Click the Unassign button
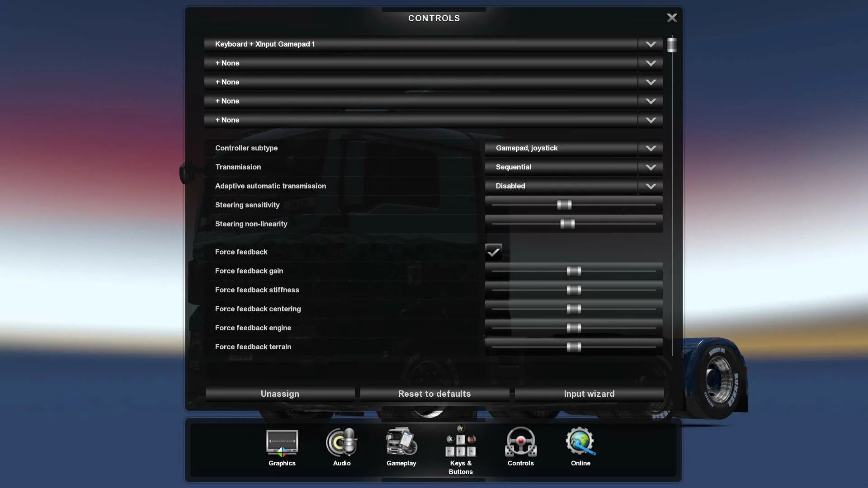The image size is (868, 488). click(x=279, y=393)
